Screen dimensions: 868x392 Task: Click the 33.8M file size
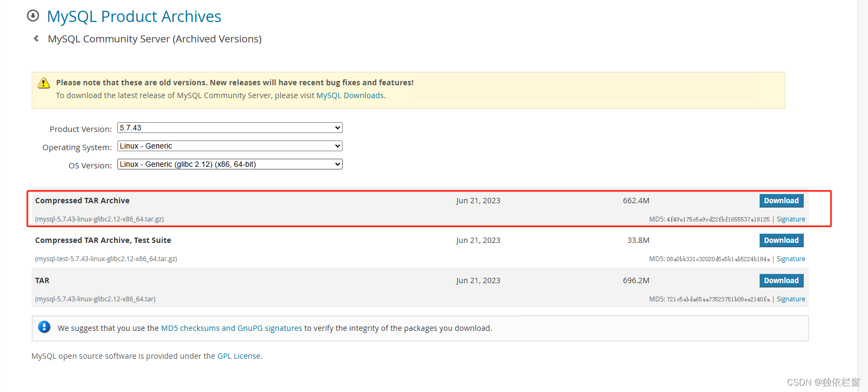(638, 240)
